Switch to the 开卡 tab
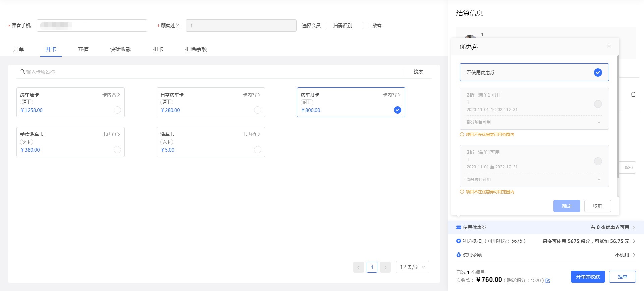 pos(51,49)
